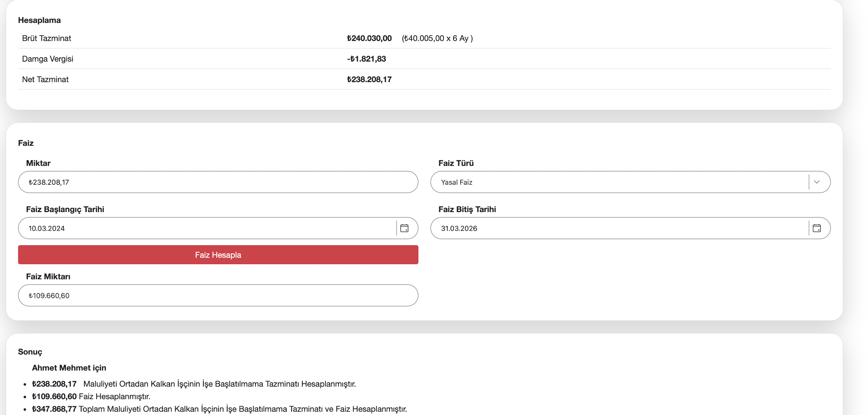868x415 pixels.
Task: Select the ₺240.030,00 gross amount
Action: pyautogui.click(x=369, y=38)
